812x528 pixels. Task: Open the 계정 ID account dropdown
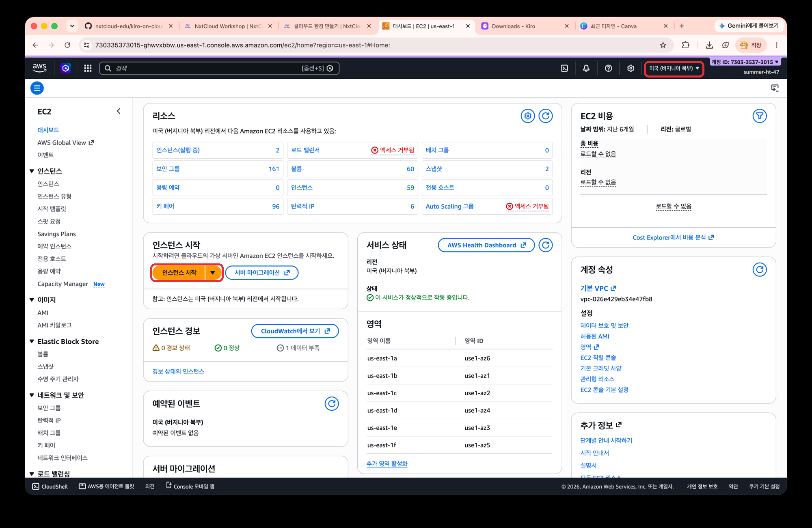pyautogui.click(x=745, y=62)
